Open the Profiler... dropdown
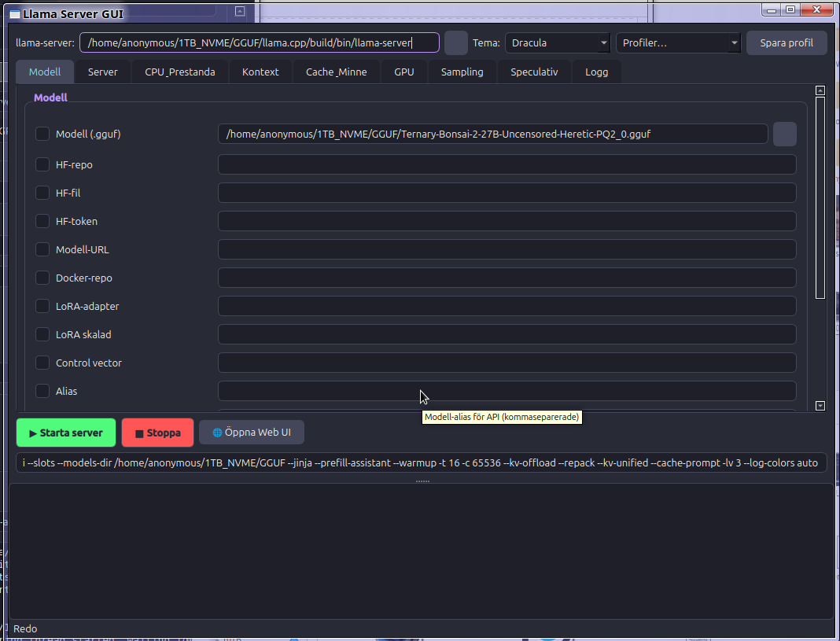The height and width of the screenshot is (641, 840). (678, 42)
